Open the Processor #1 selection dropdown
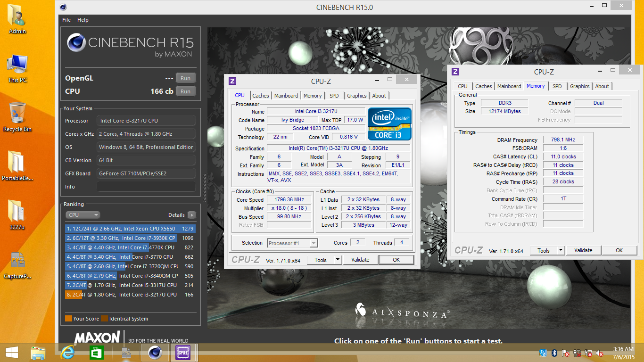This screenshot has width=644, height=362. pos(292,243)
